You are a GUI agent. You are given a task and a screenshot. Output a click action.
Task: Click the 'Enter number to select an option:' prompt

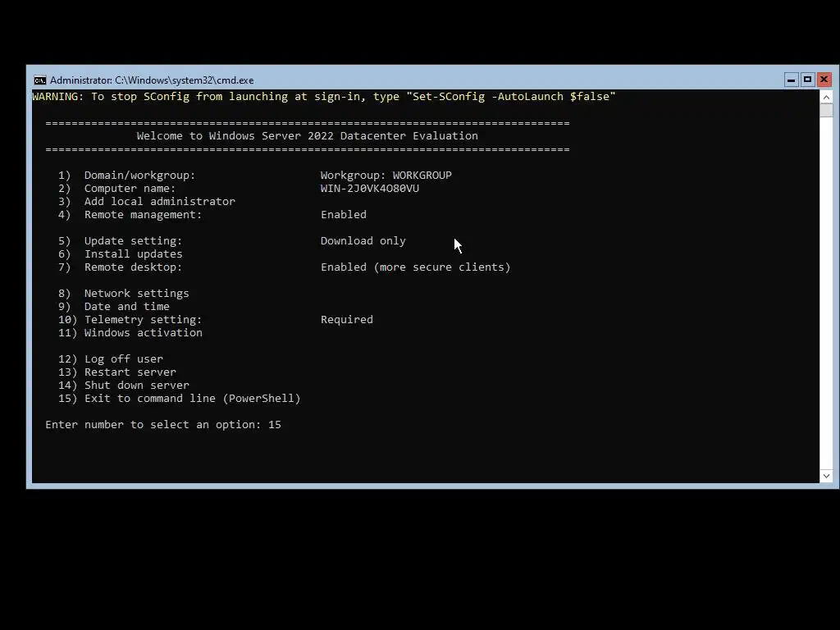(153, 425)
